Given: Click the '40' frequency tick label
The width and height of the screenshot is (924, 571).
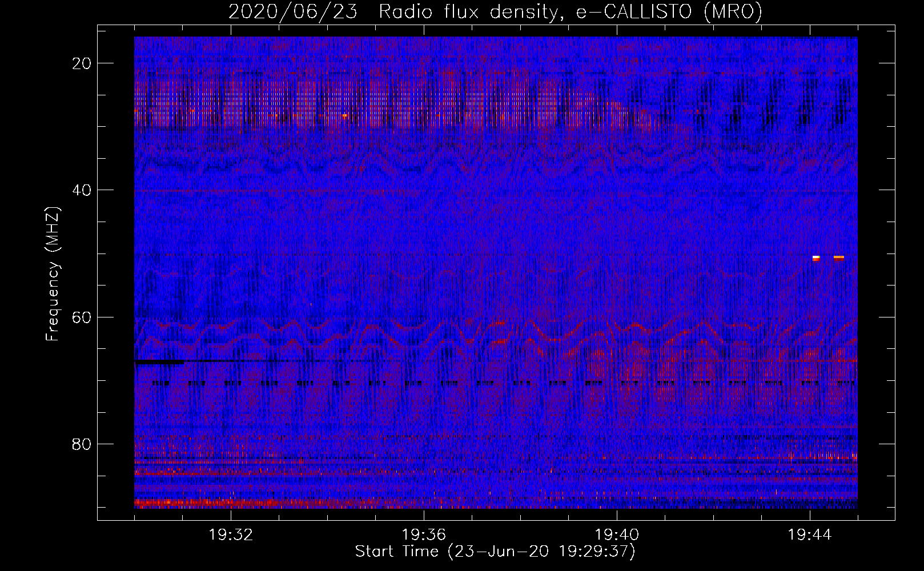Looking at the screenshot, I should pos(82,190).
